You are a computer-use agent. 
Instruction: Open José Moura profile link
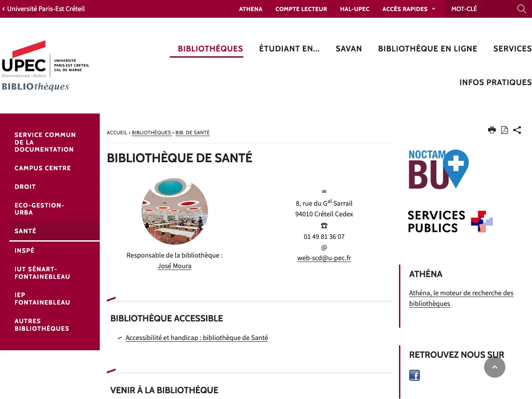[175, 266]
